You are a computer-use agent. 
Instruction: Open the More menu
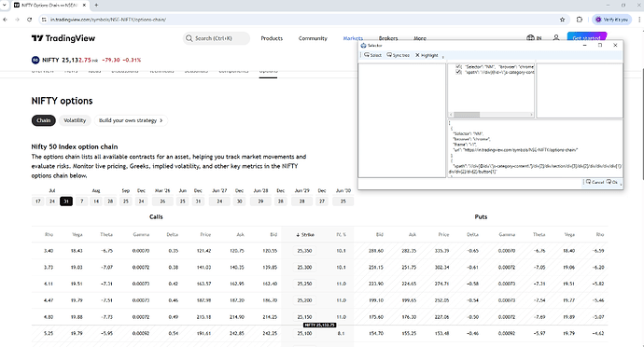(420, 38)
